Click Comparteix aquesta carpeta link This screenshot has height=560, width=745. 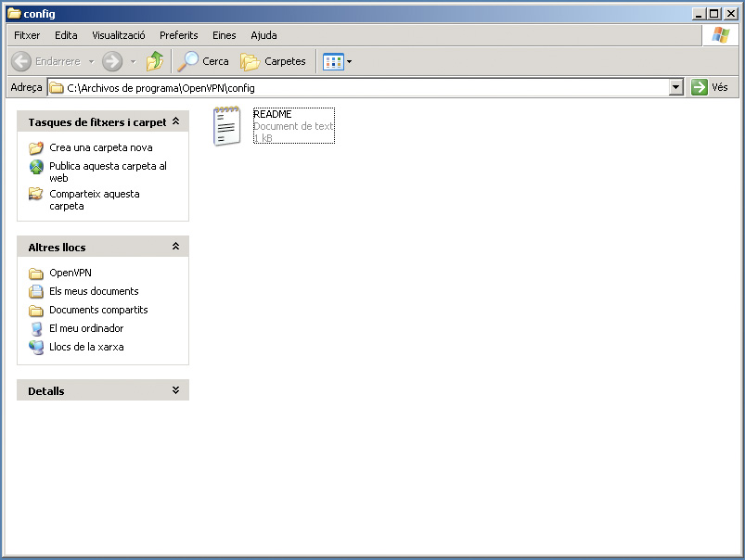pos(94,200)
